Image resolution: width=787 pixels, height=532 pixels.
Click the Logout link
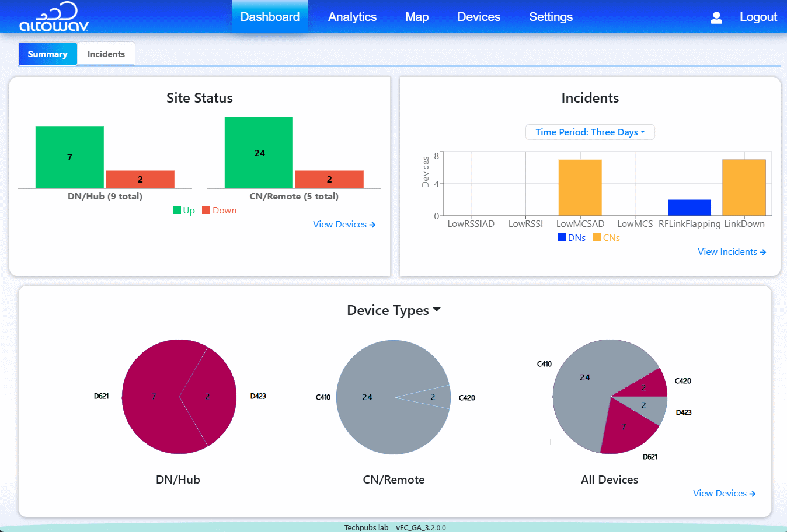click(758, 17)
